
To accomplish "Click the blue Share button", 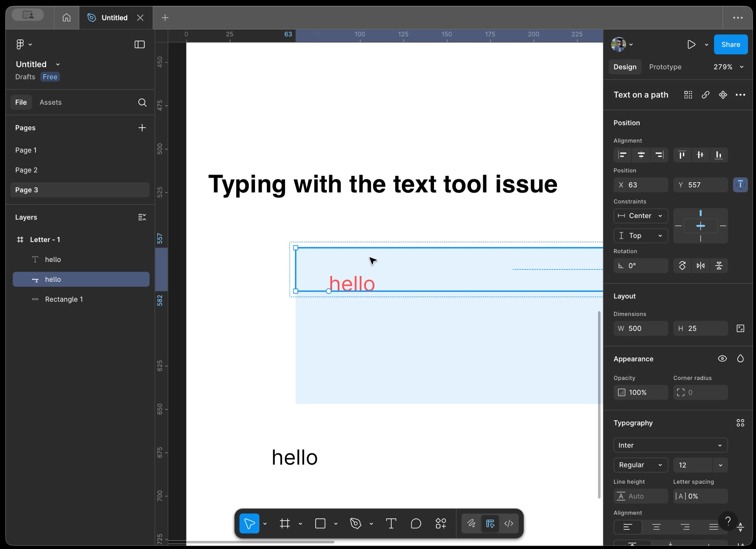I will pyautogui.click(x=730, y=45).
